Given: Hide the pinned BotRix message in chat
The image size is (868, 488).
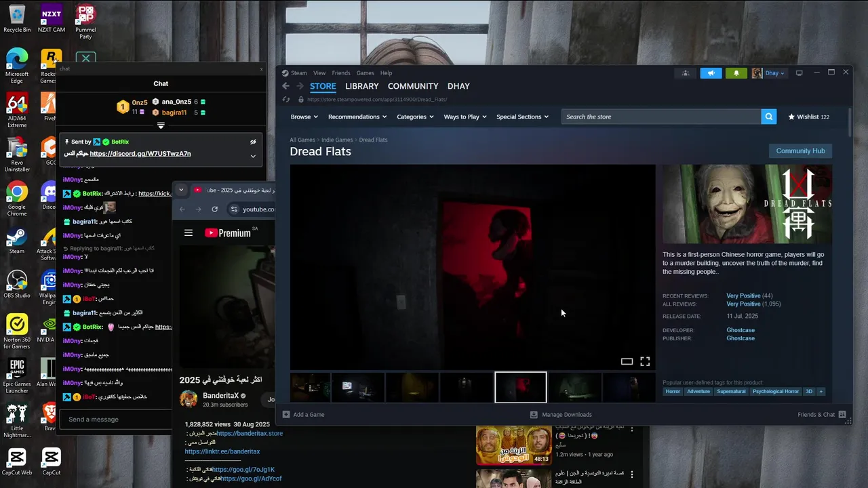Looking at the screenshot, I should click(253, 142).
